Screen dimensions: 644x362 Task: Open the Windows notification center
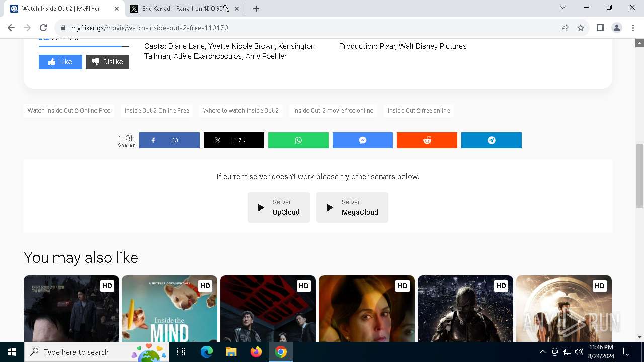pos(627,352)
